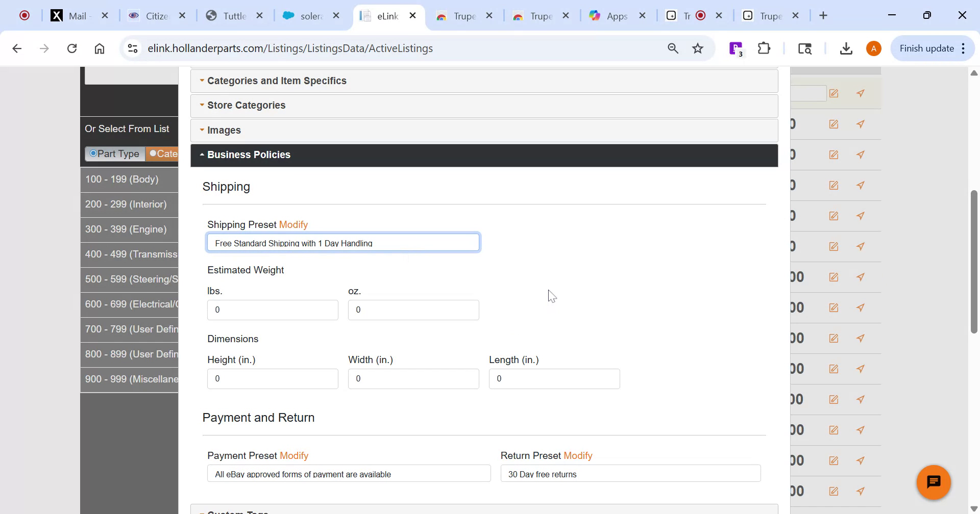
Task: Open the browser extensions puzzle icon
Action: (764, 48)
